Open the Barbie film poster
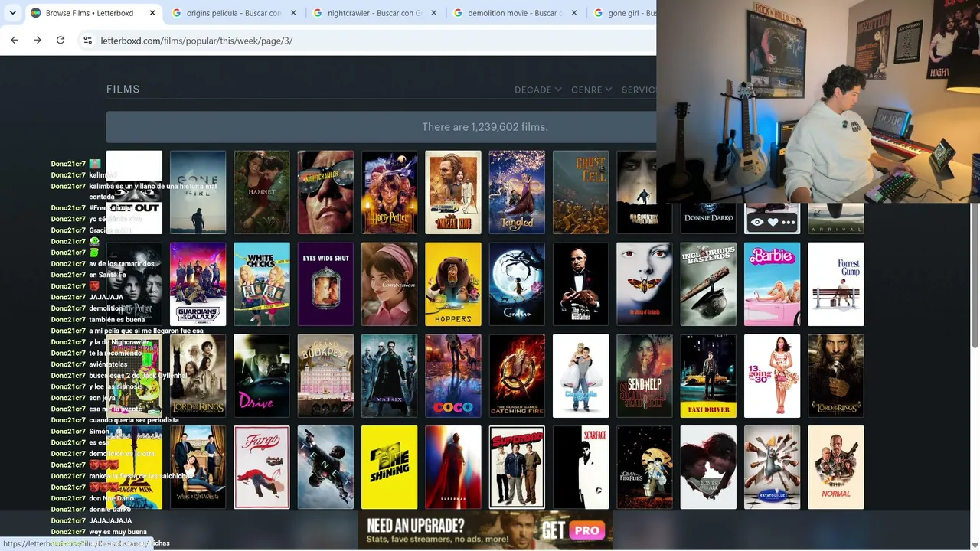The height and width of the screenshot is (551, 980). tap(773, 284)
